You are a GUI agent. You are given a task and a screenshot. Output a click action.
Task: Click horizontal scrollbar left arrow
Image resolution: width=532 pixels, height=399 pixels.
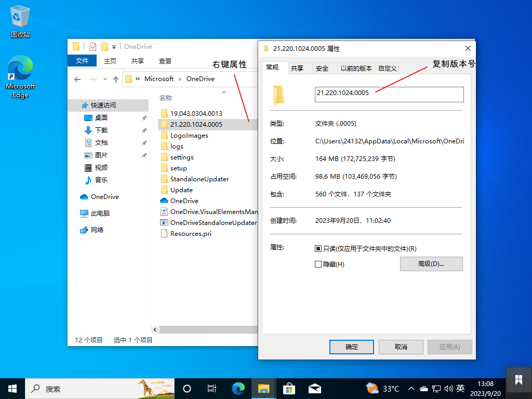(x=155, y=330)
